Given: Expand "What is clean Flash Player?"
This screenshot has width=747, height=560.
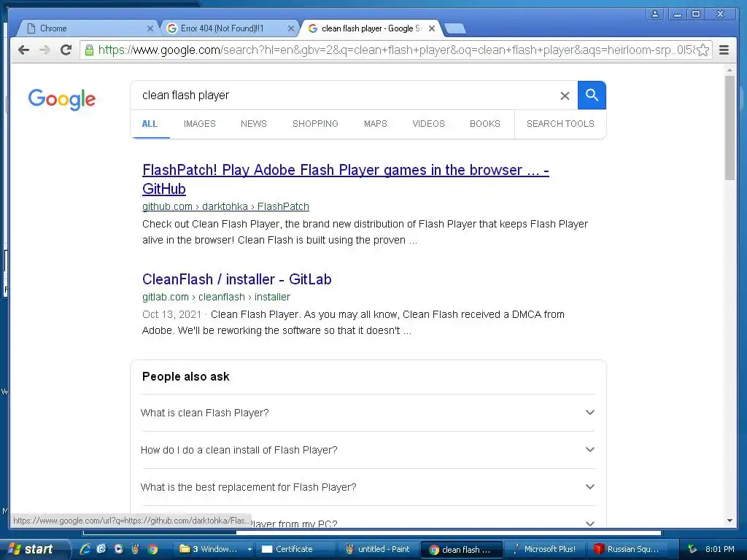Looking at the screenshot, I should (368, 413).
